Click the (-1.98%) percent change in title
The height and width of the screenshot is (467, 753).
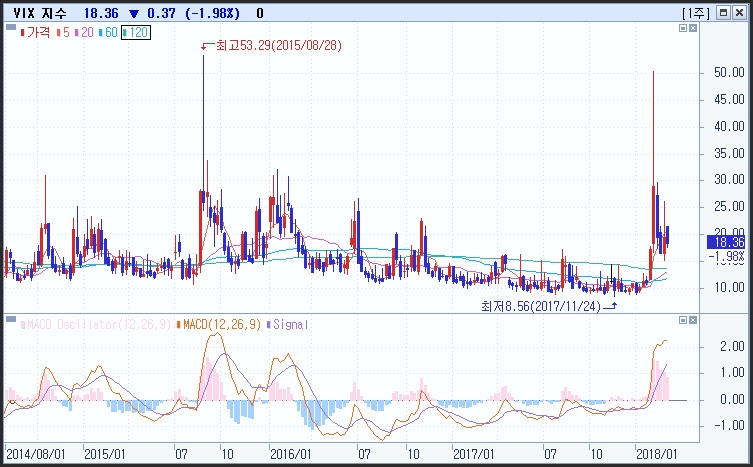[212, 13]
